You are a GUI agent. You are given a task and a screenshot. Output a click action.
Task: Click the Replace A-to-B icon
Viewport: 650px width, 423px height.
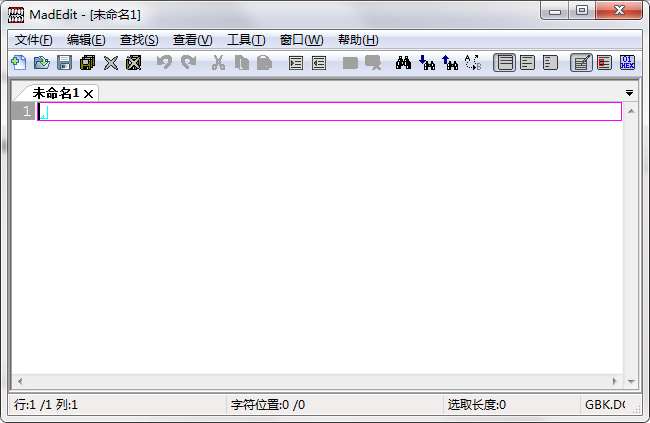click(x=473, y=63)
